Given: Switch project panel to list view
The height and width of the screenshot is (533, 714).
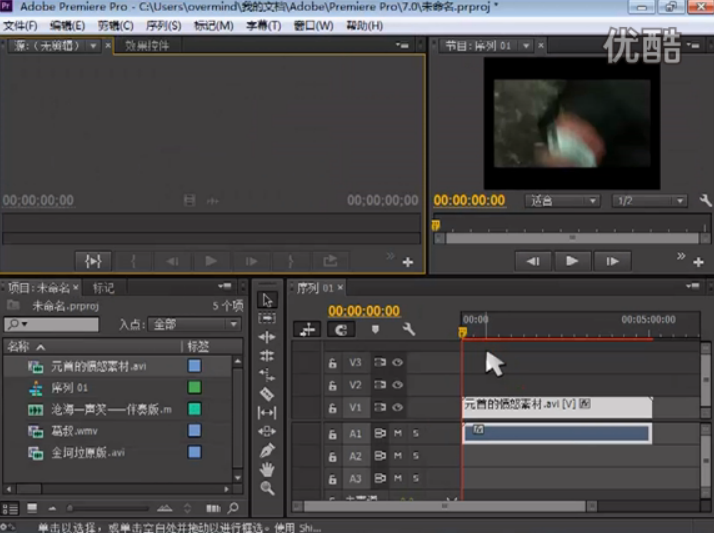Looking at the screenshot, I should (x=10, y=508).
